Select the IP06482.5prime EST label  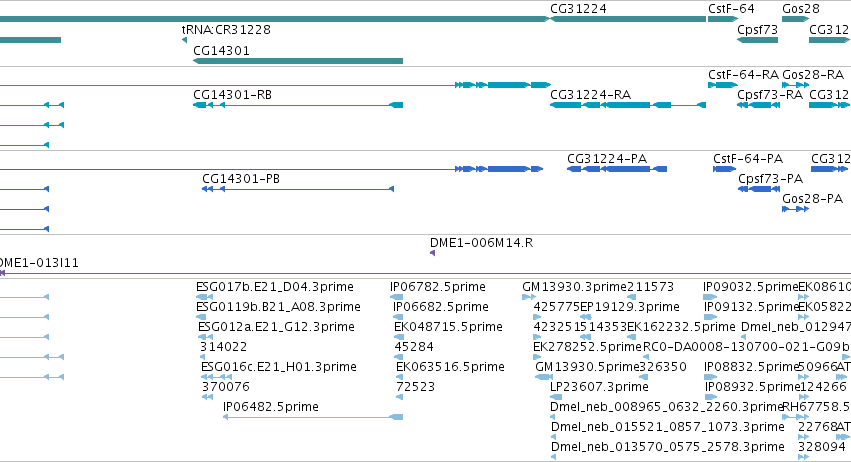pyautogui.click(x=270, y=407)
